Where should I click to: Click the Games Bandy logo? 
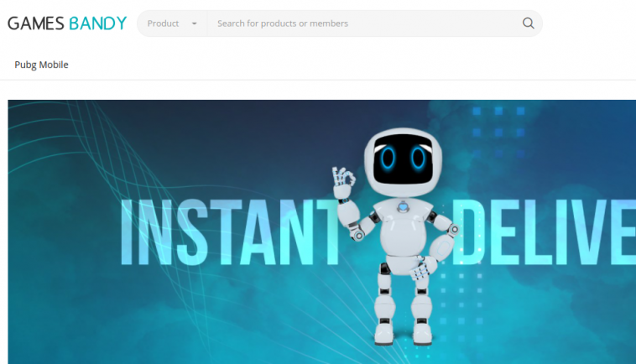point(67,23)
